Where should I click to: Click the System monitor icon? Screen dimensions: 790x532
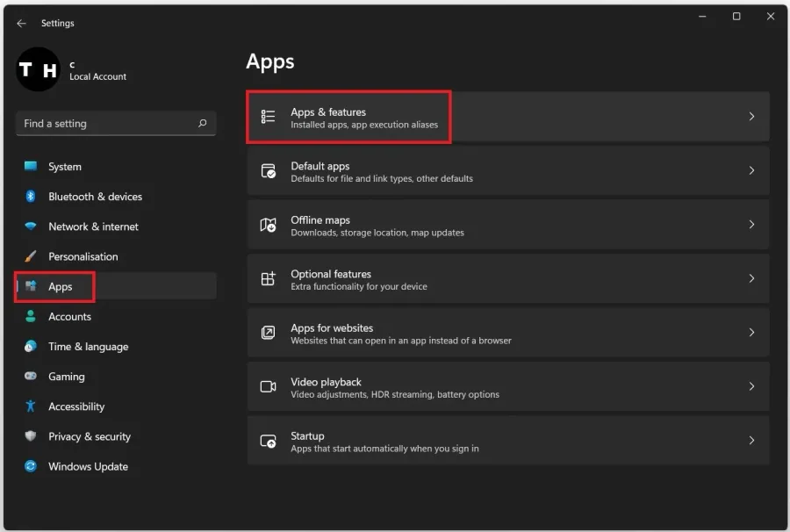[31, 166]
